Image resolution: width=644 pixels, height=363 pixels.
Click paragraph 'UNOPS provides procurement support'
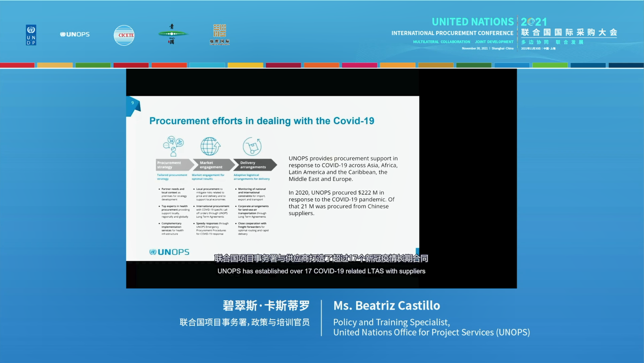[x=343, y=169]
